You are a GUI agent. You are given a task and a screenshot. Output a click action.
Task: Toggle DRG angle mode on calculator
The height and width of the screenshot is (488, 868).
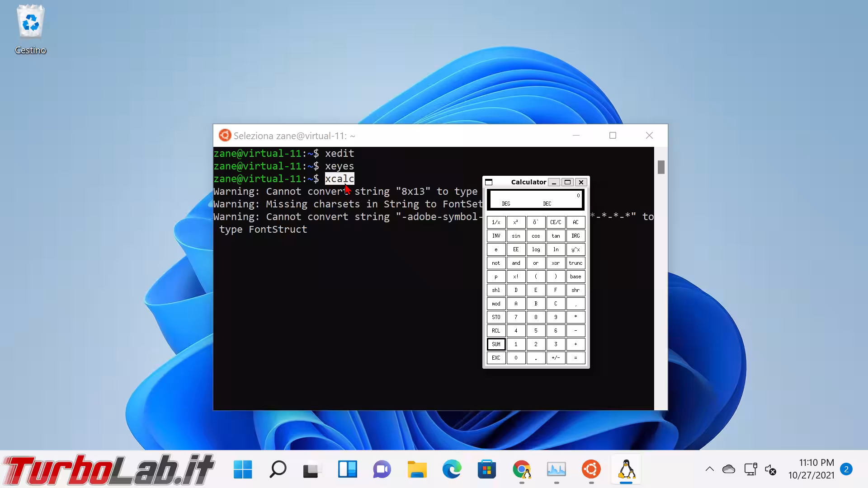click(576, 236)
